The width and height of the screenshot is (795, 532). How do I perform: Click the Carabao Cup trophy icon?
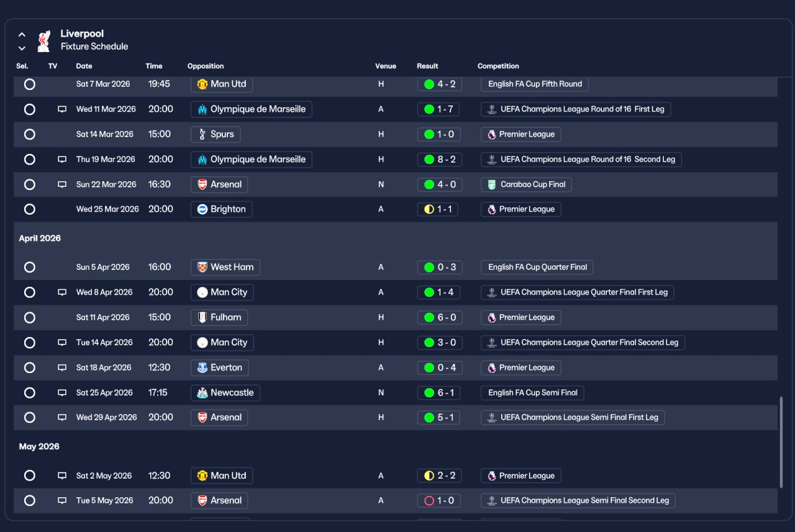pos(492,184)
